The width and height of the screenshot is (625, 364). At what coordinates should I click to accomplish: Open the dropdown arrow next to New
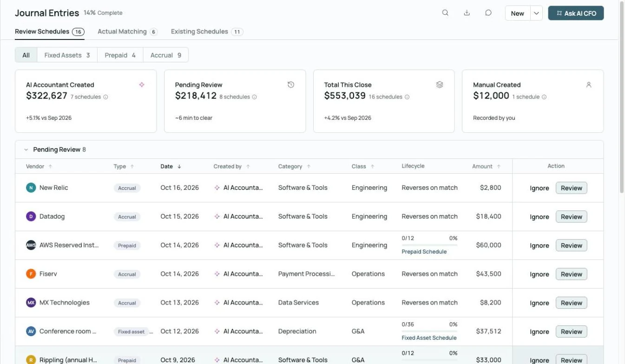click(x=536, y=13)
